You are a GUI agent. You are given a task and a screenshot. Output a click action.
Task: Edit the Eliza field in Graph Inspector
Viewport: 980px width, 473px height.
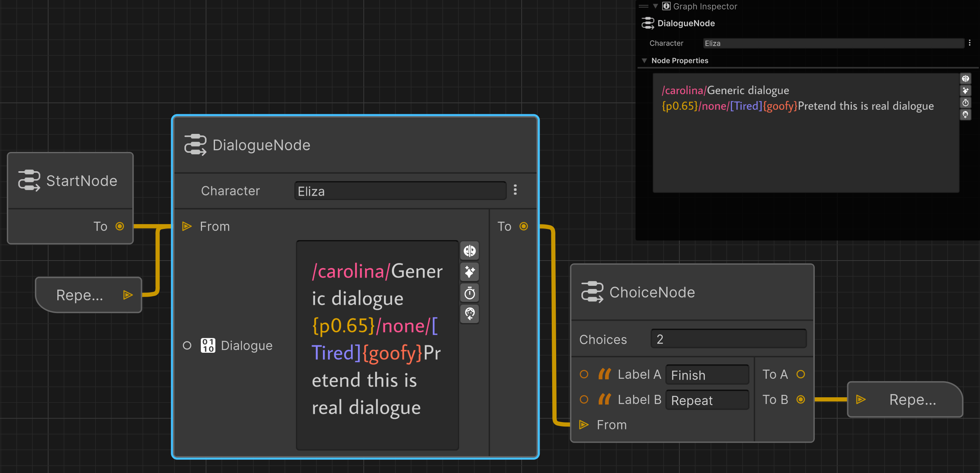click(834, 43)
